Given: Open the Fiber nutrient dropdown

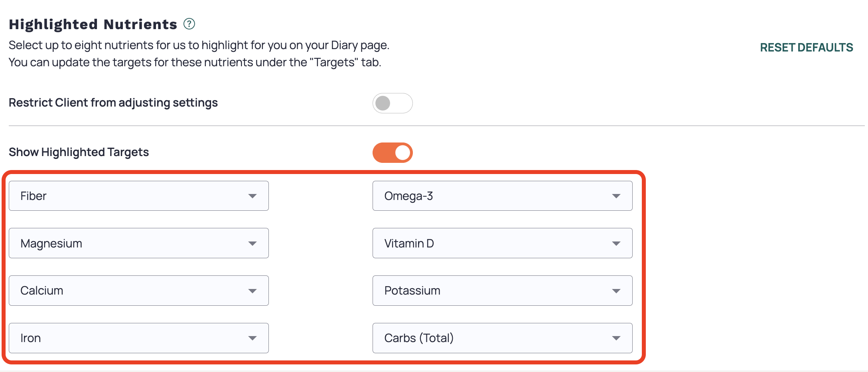Looking at the screenshot, I should point(139,196).
